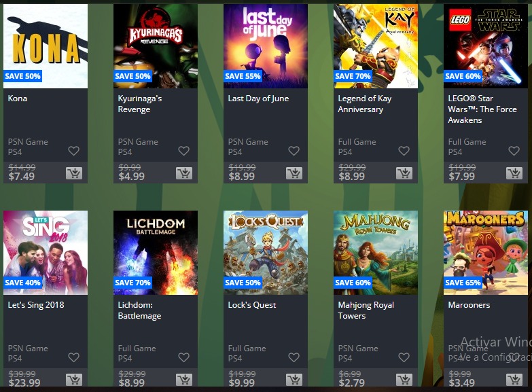The image size is (532, 392).
Task: Open LEGO Star Wars Force Awakens cover
Action: click(x=486, y=46)
